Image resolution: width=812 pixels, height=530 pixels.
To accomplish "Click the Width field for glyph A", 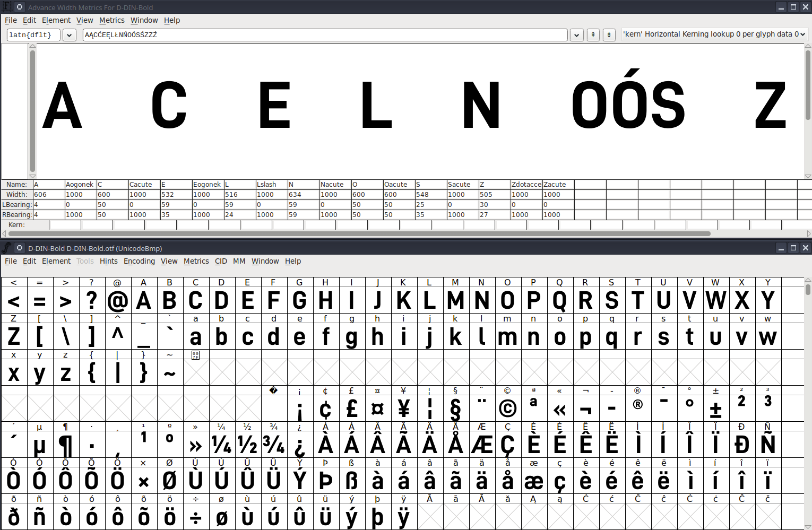I will 48,195.
